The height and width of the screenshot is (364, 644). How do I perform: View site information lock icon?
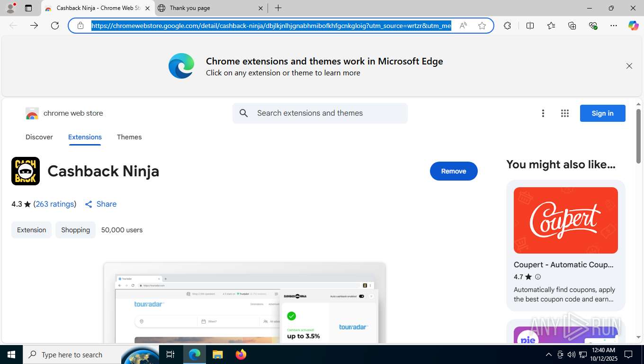tap(80, 26)
